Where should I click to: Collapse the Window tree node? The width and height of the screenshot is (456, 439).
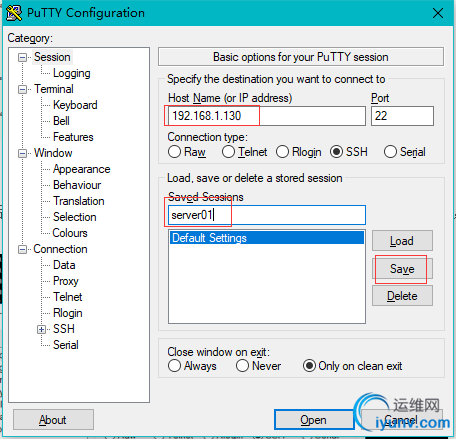pos(22,153)
